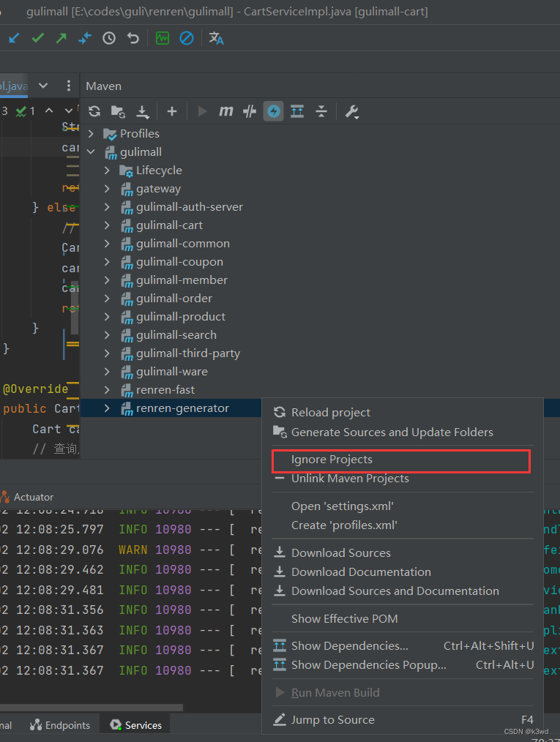Click fetch arrows icon in top toolbar

point(85,38)
